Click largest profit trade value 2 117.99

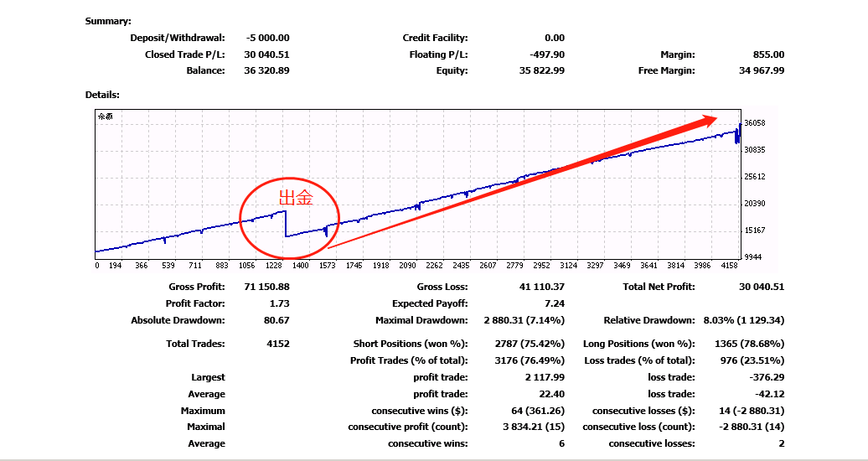pyautogui.click(x=545, y=377)
